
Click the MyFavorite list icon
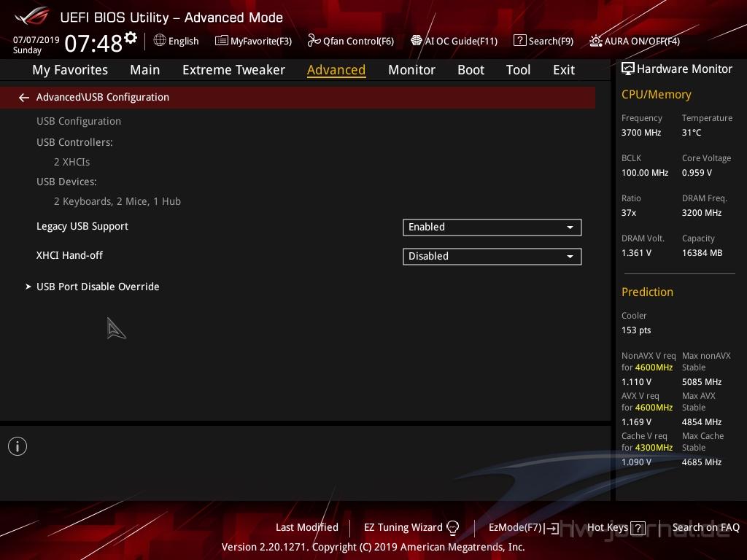point(221,41)
